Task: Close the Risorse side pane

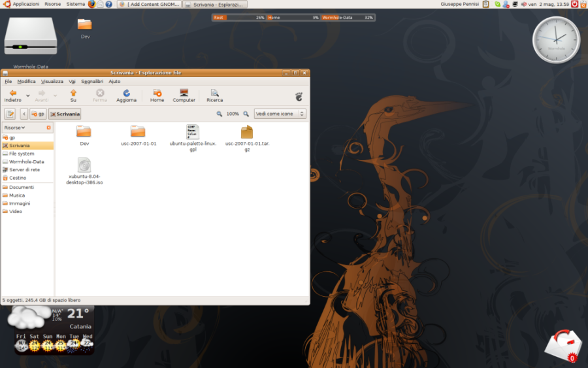Action: pyautogui.click(x=49, y=127)
